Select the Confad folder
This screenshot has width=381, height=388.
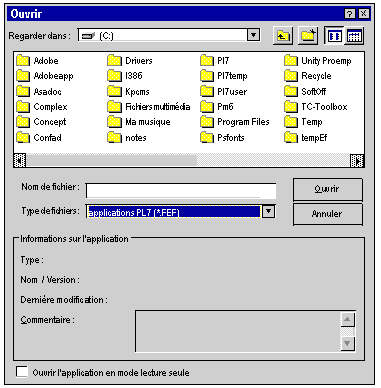tap(39, 137)
